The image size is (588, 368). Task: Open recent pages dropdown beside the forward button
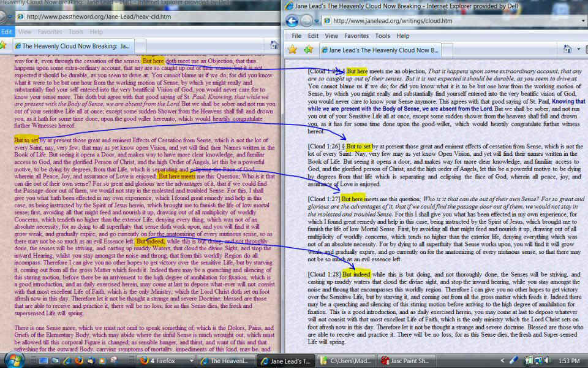point(317,21)
